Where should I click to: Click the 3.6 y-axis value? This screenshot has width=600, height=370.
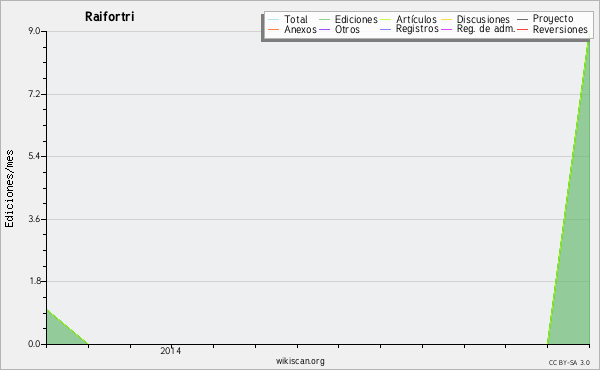[34, 219]
